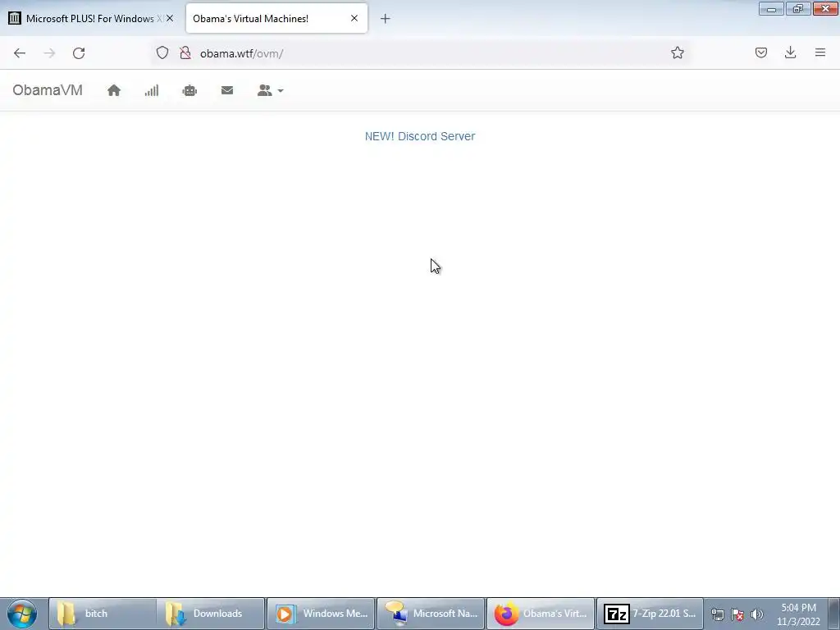Switch to 7-Zip 22.01 taskbar item
This screenshot has height=630, width=840.
[x=650, y=614]
